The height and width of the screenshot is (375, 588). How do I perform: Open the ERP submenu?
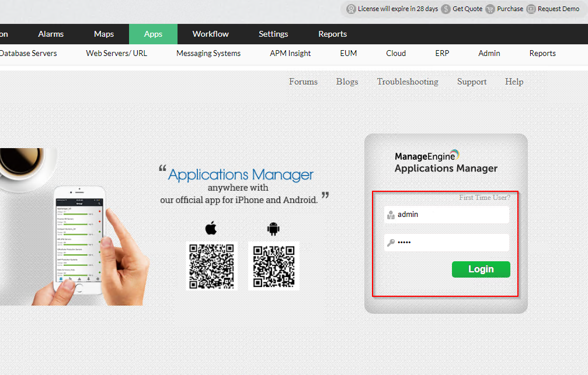(442, 54)
